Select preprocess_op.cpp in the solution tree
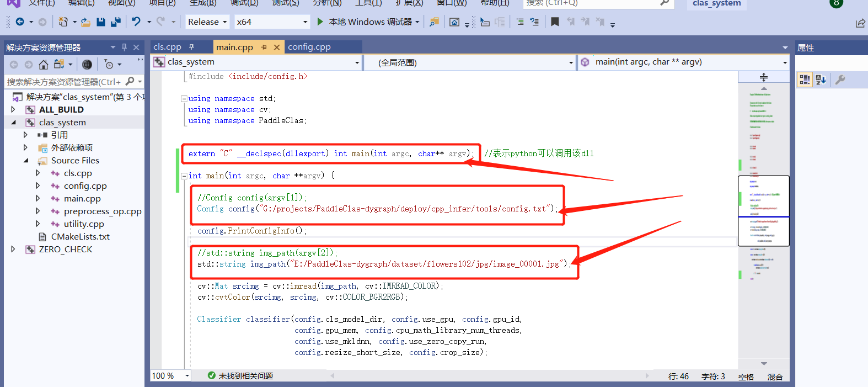Image resolution: width=868 pixels, height=387 pixels. [x=103, y=211]
